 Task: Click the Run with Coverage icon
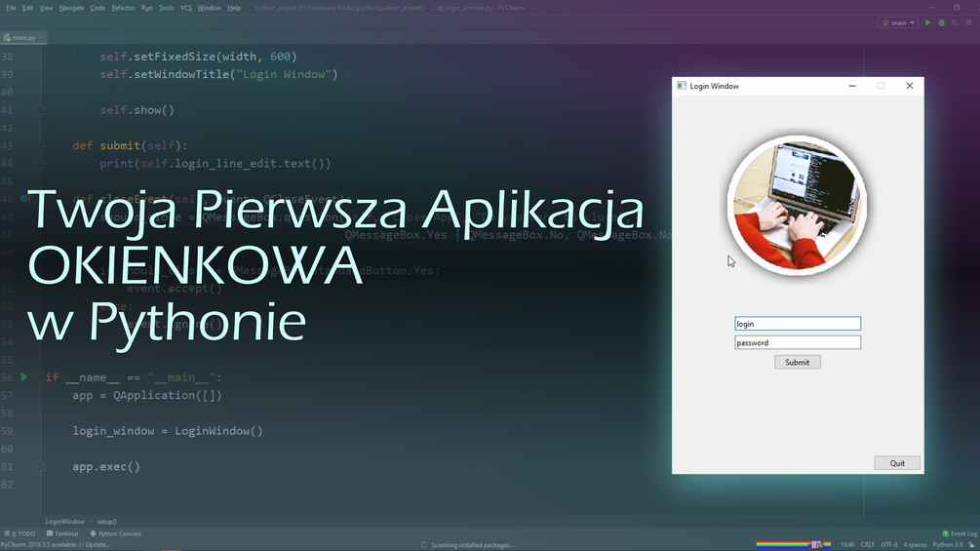(955, 22)
